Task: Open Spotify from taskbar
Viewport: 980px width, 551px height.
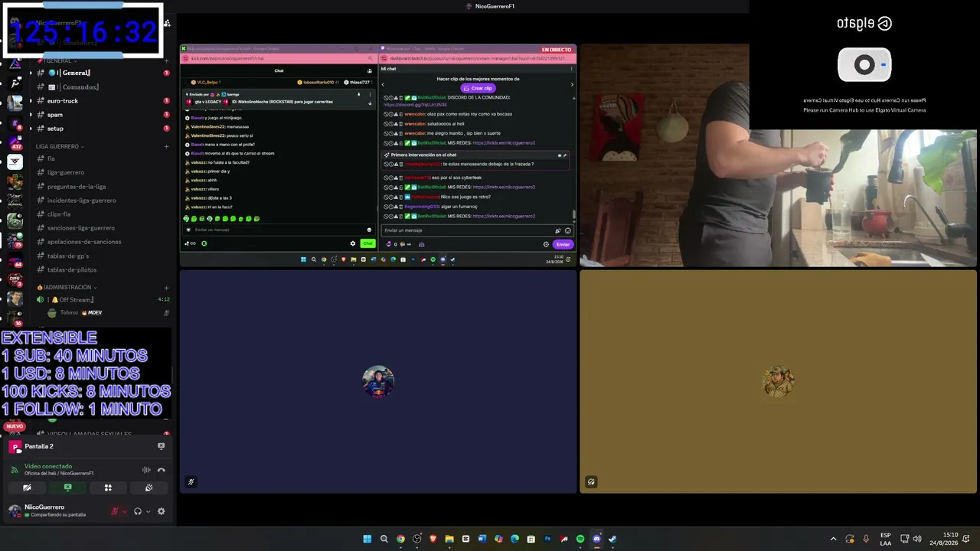Action: pos(580,539)
